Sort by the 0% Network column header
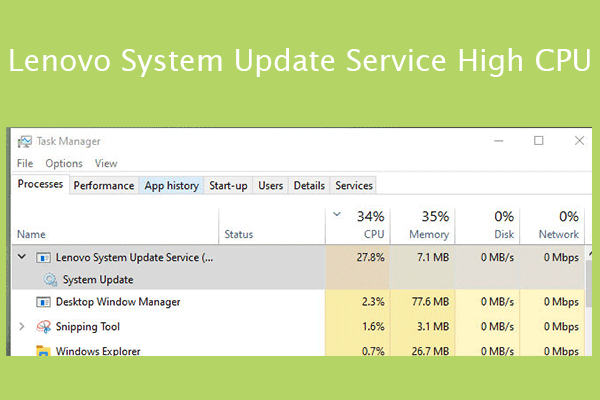This screenshot has width=600, height=400. click(552, 226)
